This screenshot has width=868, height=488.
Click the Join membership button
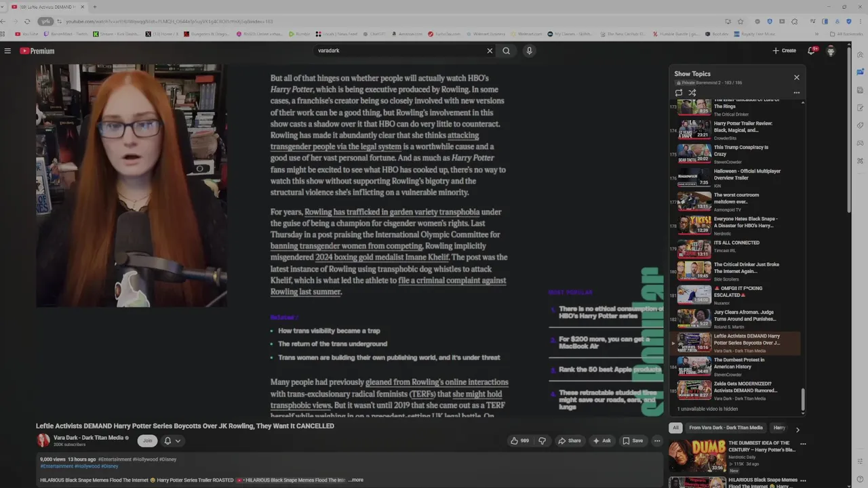click(x=147, y=441)
